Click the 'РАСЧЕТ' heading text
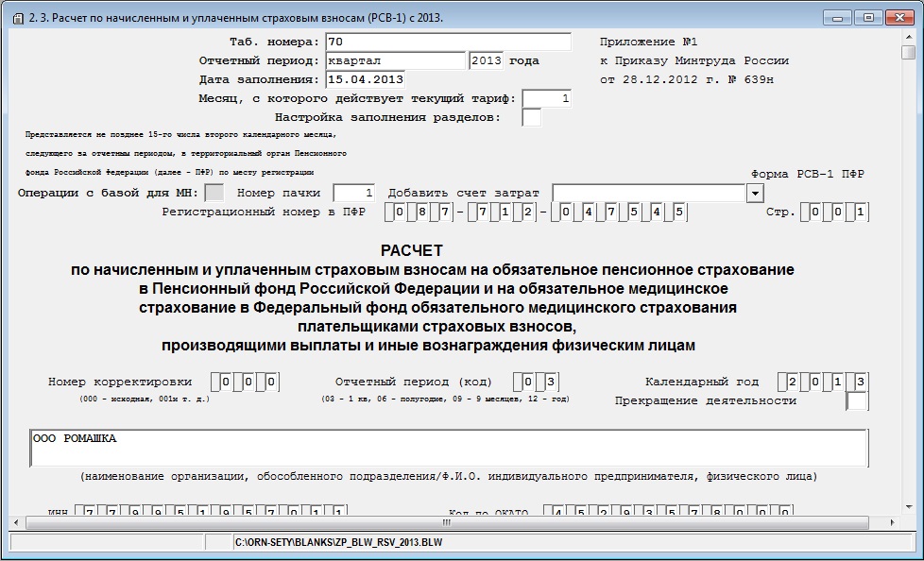This screenshot has width=924, height=561. [411, 251]
